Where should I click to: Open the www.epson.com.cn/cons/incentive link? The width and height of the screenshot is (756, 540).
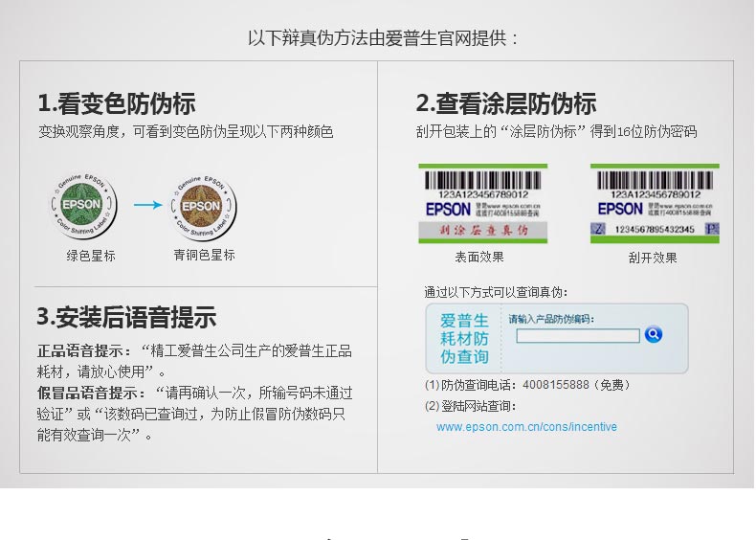click(526, 427)
